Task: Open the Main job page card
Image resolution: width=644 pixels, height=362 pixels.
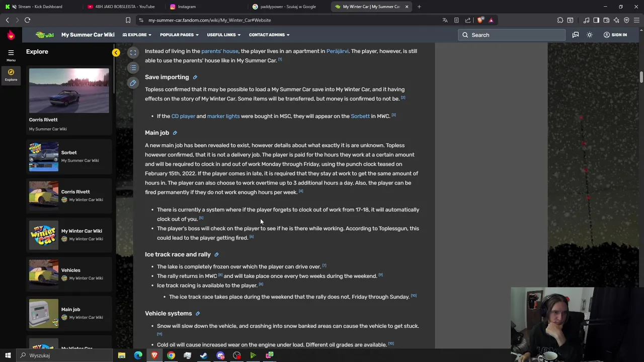Action: point(69,313)
